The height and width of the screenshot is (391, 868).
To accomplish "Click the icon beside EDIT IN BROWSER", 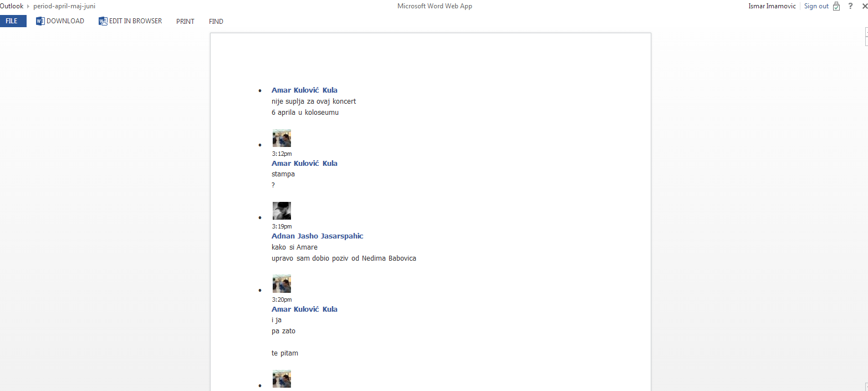I will coord(103,21).
